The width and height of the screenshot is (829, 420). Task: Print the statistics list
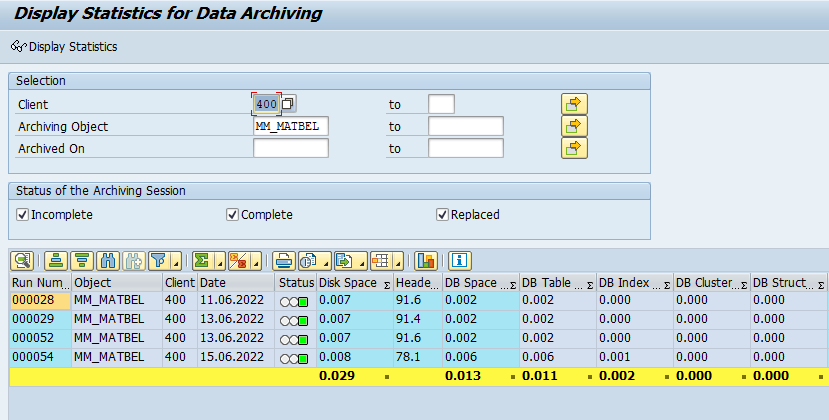(284, 261)
